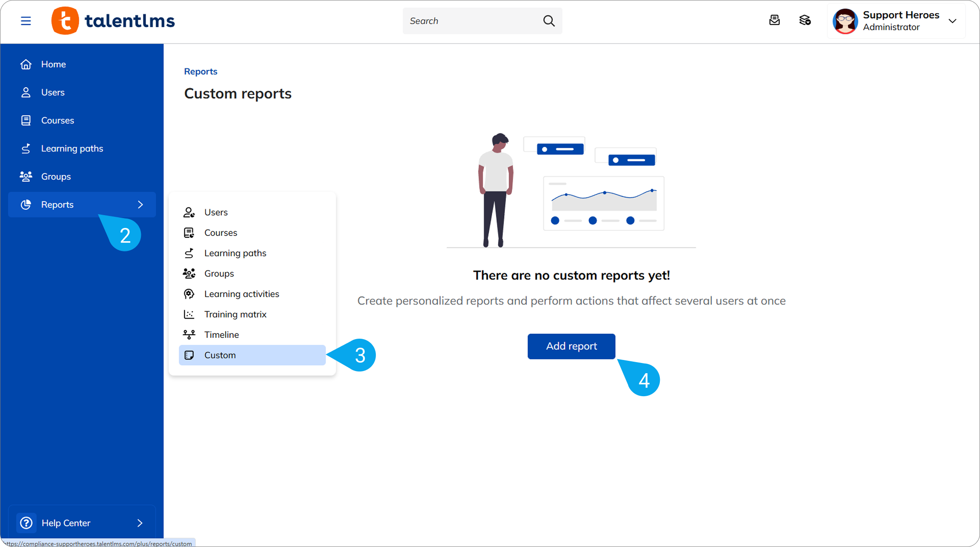Click the Support Heroes avatar
The image size is (980, 547).
[x=845, y=21]
